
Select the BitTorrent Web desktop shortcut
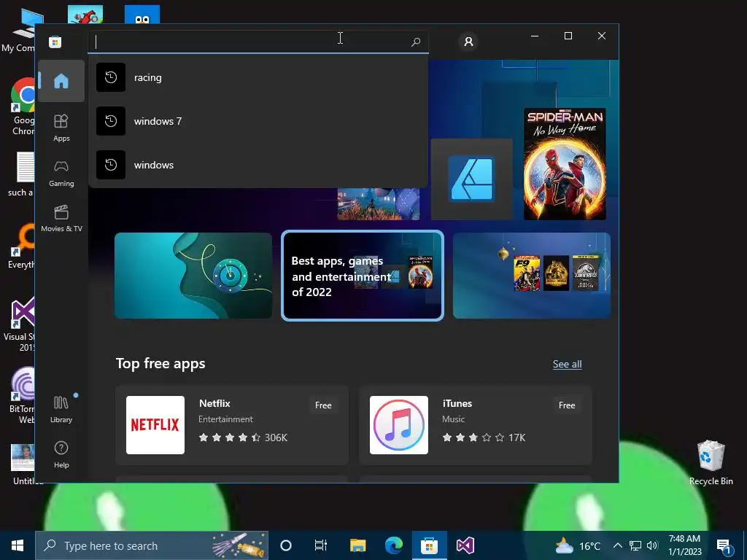click(x=23, y=394)
